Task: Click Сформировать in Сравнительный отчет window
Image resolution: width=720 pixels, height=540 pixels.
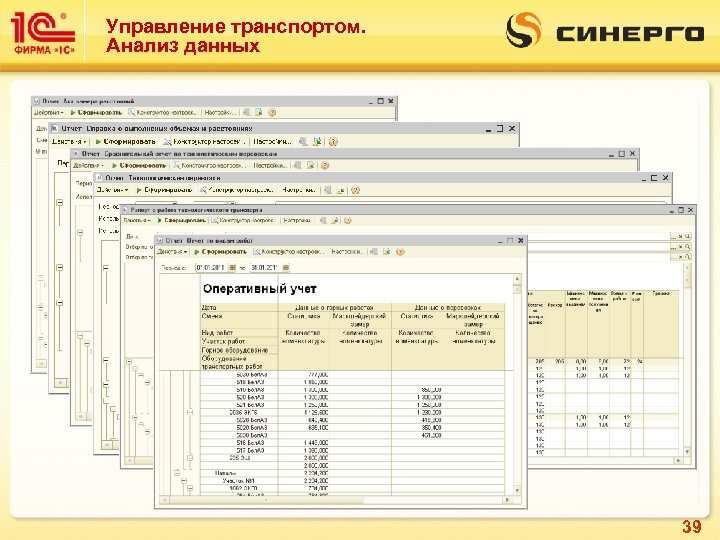Action: point(139,165)
